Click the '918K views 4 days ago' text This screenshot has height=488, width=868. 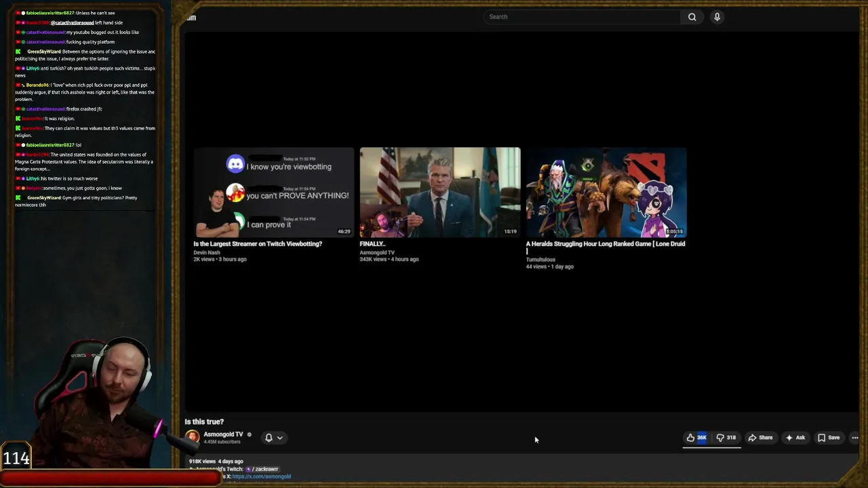pos(216,462)
